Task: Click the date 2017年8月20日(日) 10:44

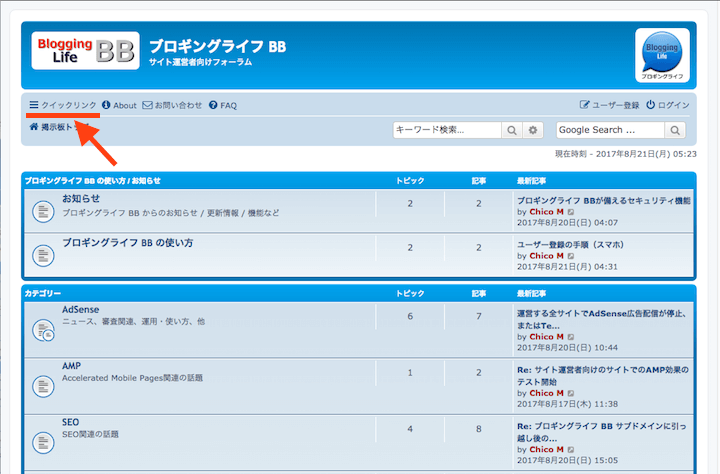Action: 568,348
